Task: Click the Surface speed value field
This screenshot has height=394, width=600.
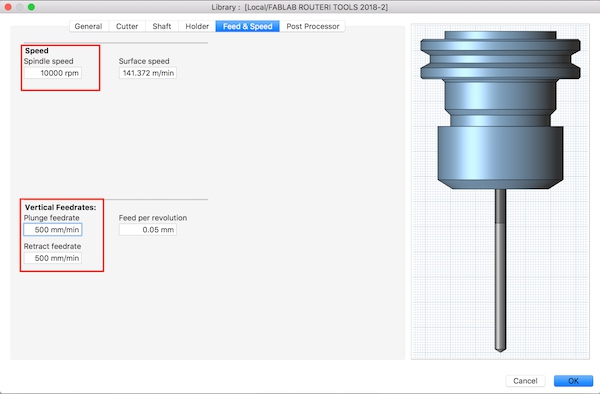Action: click(x=148, y=73)
